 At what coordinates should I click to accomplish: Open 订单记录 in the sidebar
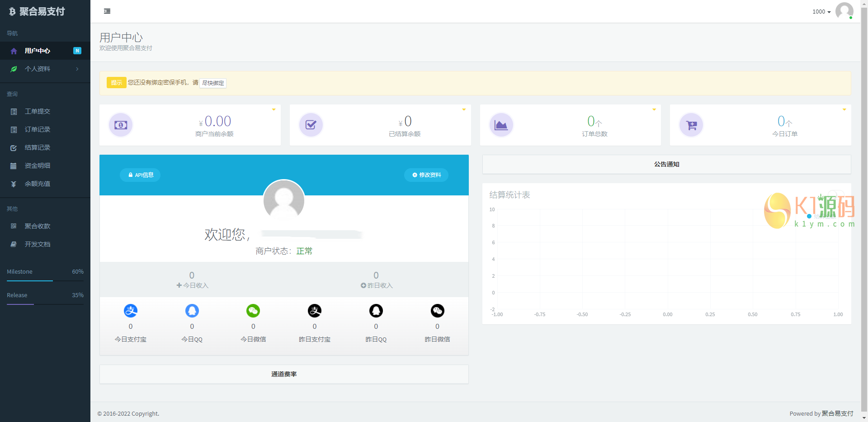(45, 129)
